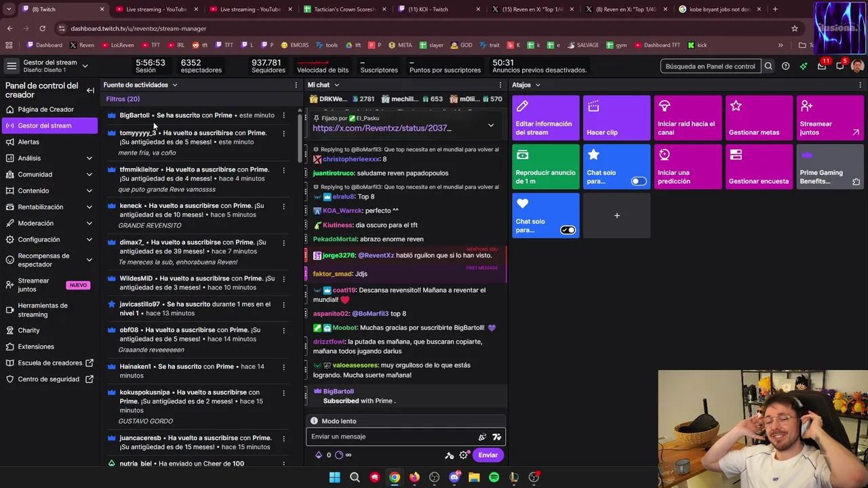Open the Atajos dropdown arrow
Image resolution: width=868 pixels, height=488 pixels.
tap(538, 85)
